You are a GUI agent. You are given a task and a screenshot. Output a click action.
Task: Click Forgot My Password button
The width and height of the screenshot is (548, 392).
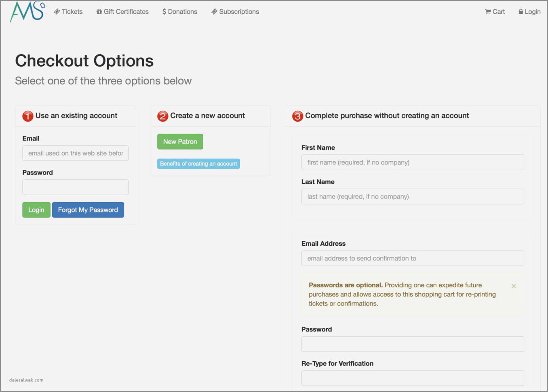(x=88, y=210)
